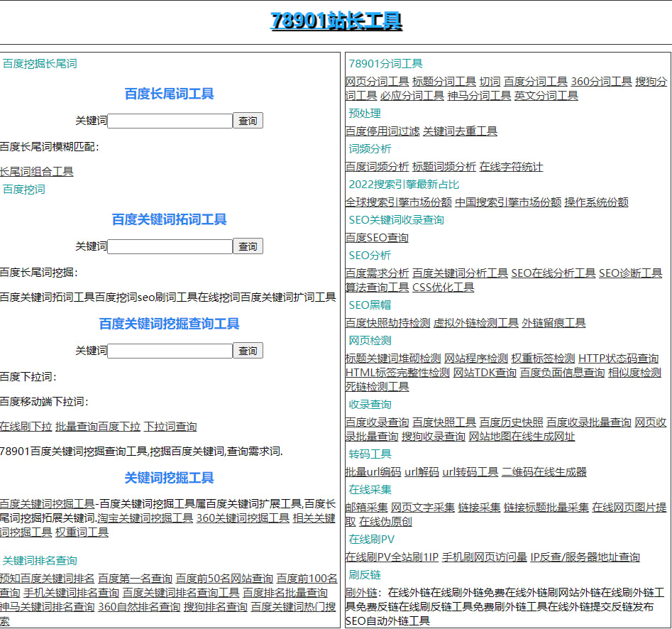This screenshot has width=672, height=629.
Task: Open 百度词频分析 link
Action: coord(377,166)
